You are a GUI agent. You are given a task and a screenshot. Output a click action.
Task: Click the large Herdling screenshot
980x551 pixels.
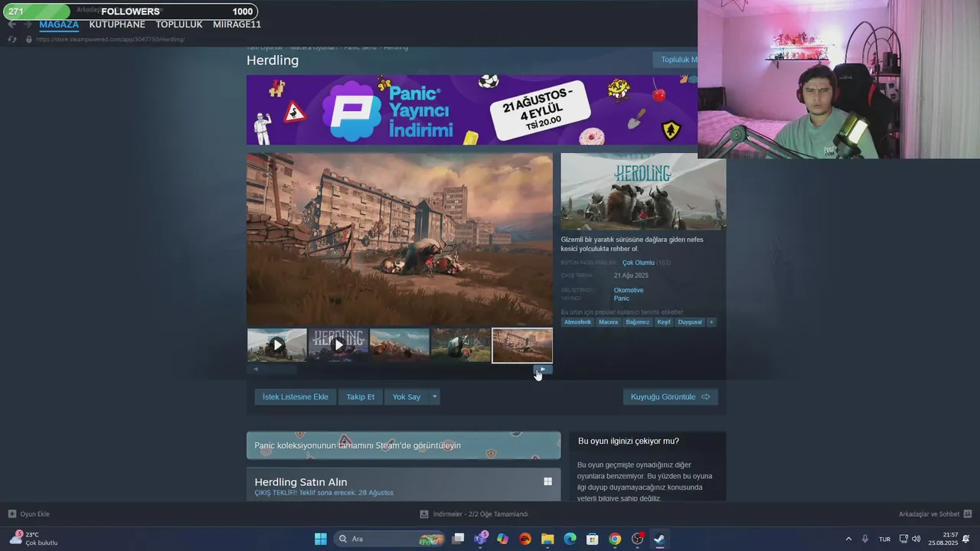pos(400,240)
